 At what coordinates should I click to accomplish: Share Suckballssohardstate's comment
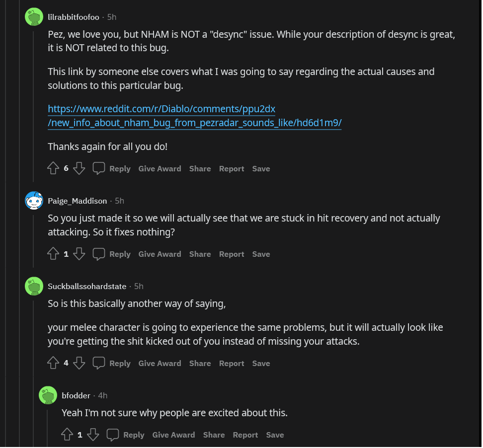pyautogui.click(x=200, y=364)
